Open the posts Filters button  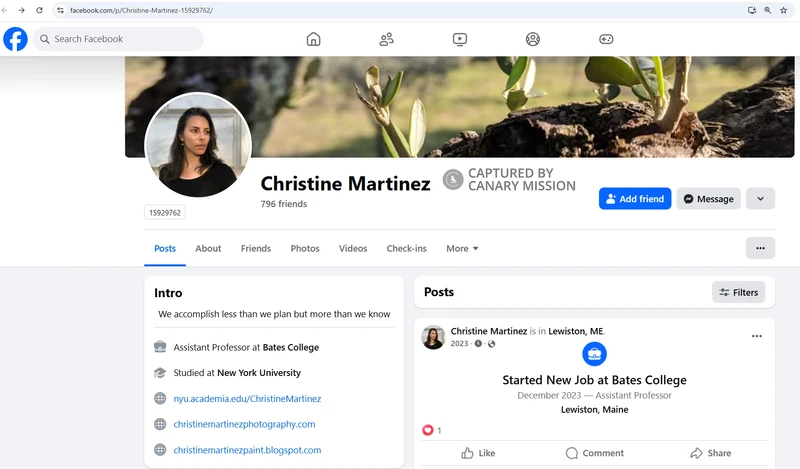coord(738,292)
